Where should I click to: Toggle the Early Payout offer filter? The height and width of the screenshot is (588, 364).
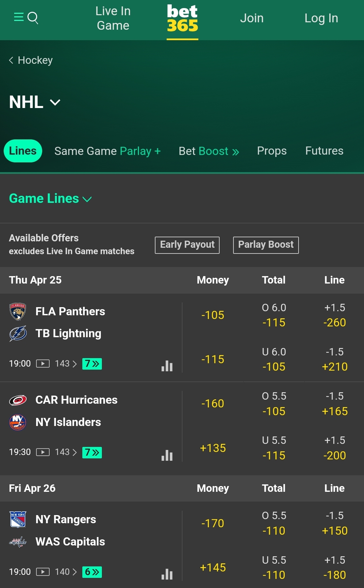pos(187,245)
